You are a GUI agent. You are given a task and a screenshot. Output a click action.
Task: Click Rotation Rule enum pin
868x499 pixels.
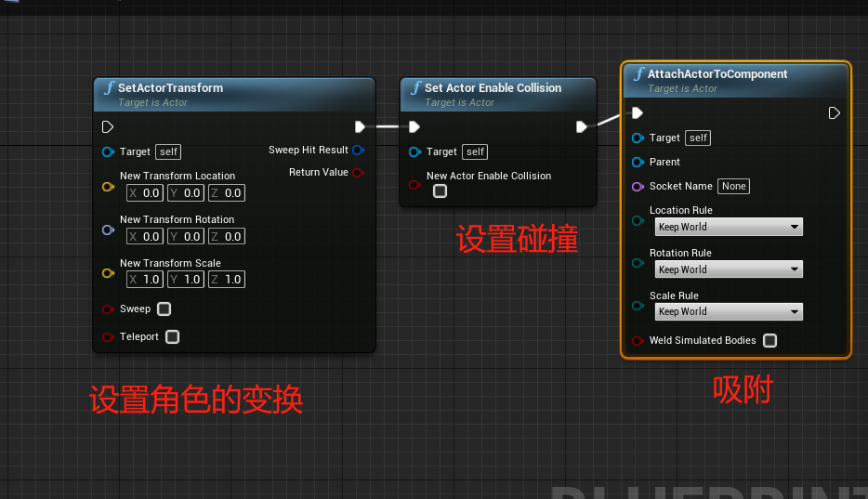638,263
